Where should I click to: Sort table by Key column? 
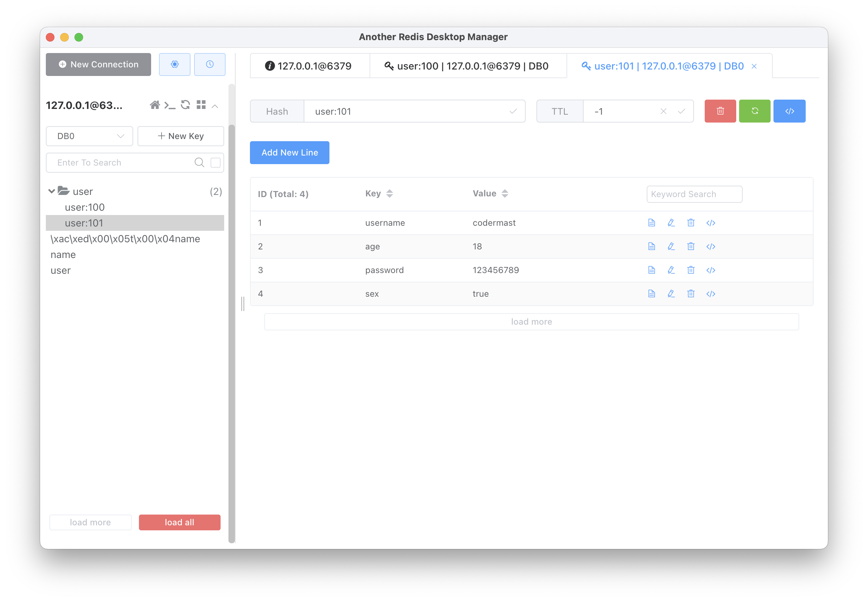389,193
